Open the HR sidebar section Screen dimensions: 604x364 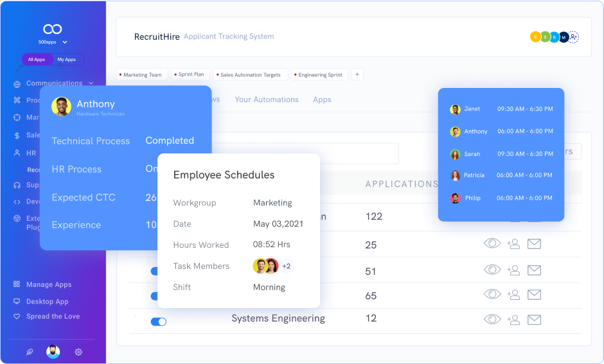pos(31,153)
